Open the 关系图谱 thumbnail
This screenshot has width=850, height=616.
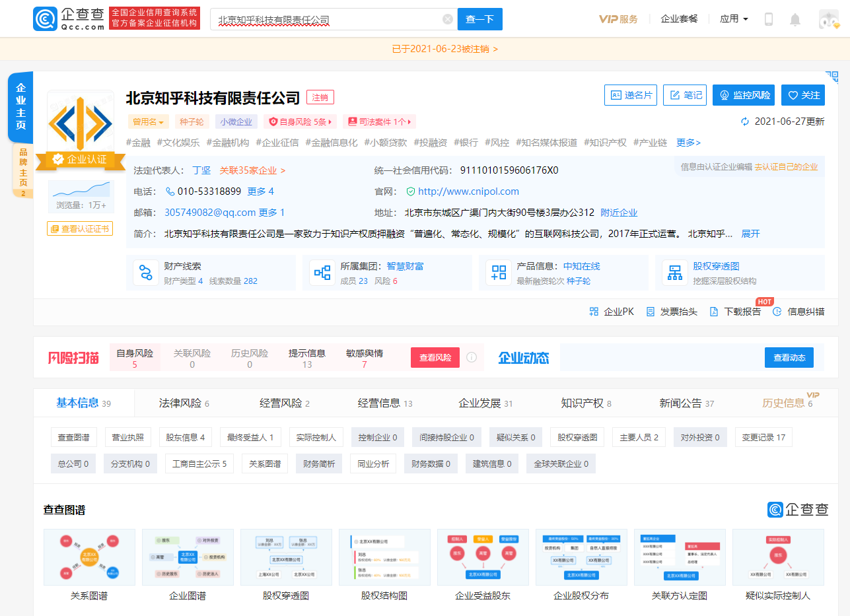coord(89,558)
